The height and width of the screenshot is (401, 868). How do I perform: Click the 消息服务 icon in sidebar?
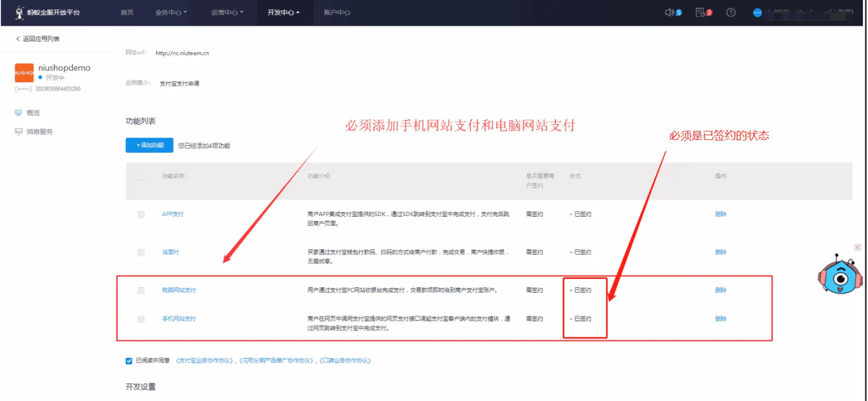click(18, 132)
